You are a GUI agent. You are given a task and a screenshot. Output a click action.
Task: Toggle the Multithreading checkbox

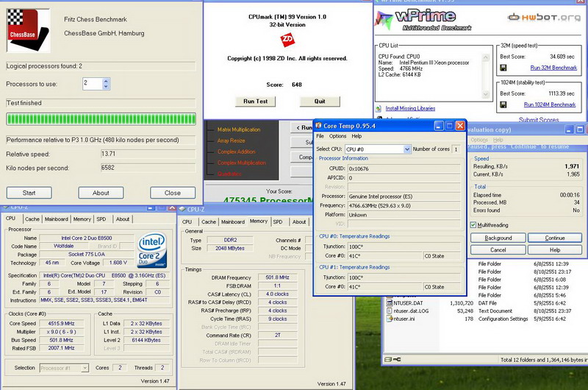pyautogui.click(x=473, y=225)
